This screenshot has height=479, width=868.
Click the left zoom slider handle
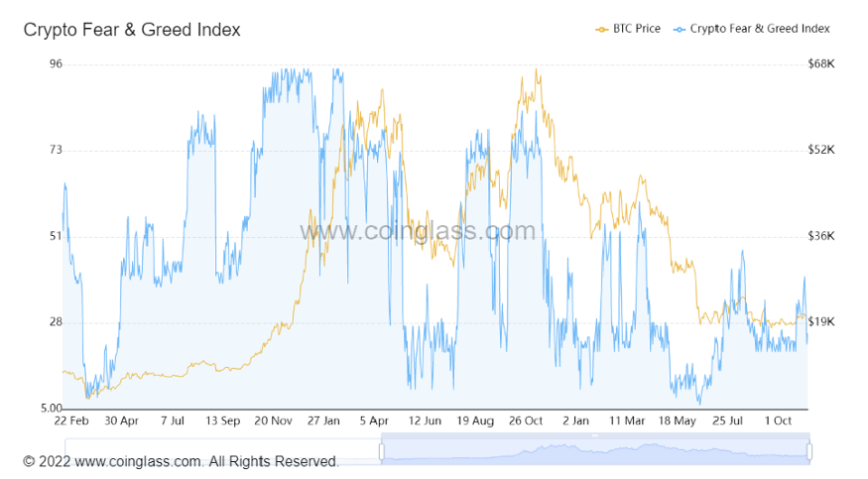click(x=381, y=451)
